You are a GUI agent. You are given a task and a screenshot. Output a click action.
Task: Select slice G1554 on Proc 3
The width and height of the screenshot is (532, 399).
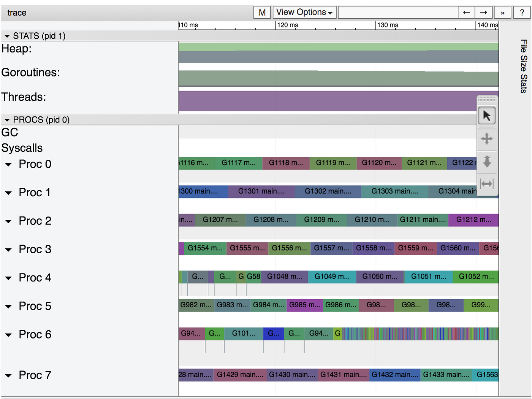coord(205,248)
